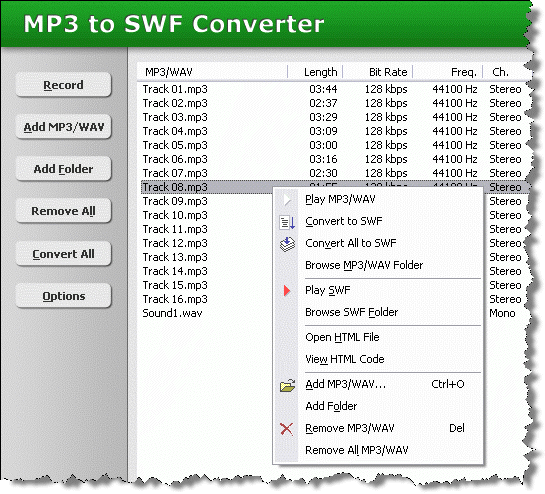Select Track 05.mp3 in file list

point(175,145)
